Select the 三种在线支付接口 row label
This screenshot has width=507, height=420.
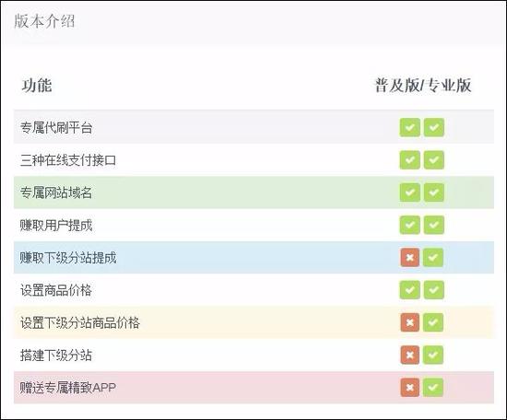click(x=68, y=160)
